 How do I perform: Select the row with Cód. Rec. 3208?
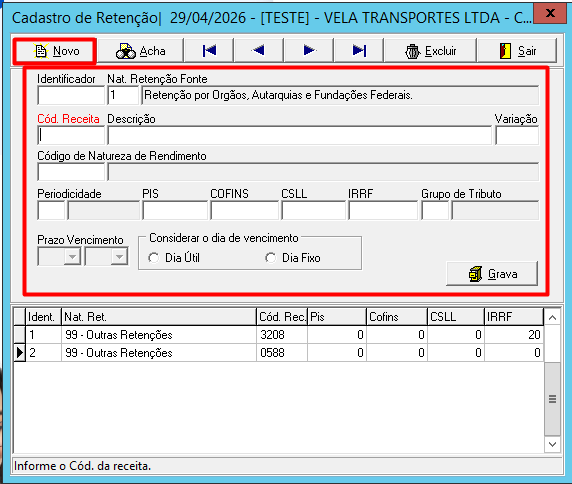pos(278,334)
